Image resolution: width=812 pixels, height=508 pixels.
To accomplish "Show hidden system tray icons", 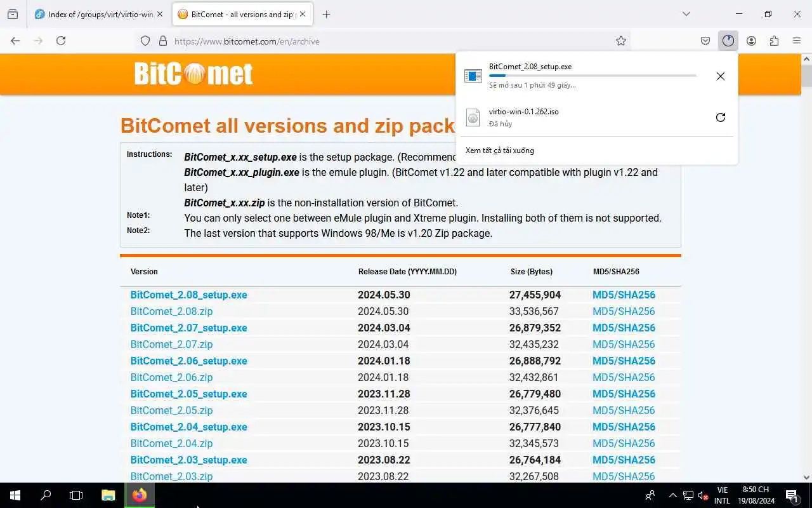I will click(x=672, y=495).
